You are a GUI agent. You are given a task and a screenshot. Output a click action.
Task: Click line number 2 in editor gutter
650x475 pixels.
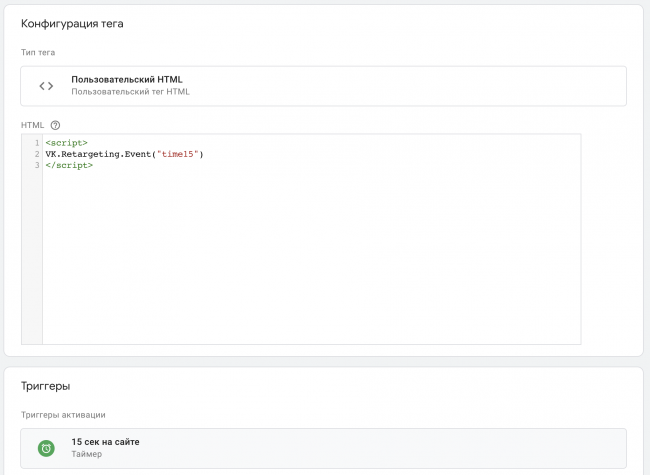point(36,154)
